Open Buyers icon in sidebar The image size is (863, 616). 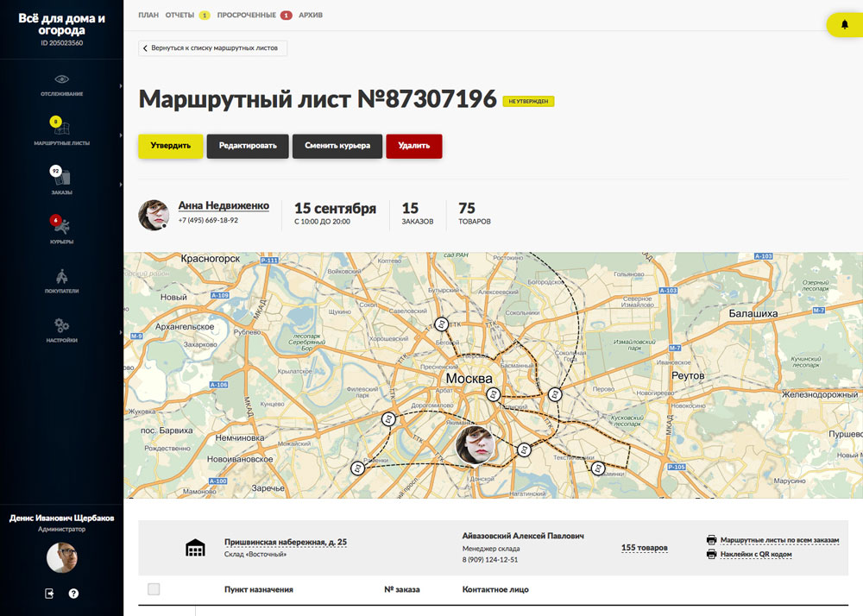(x=61, y=276)
